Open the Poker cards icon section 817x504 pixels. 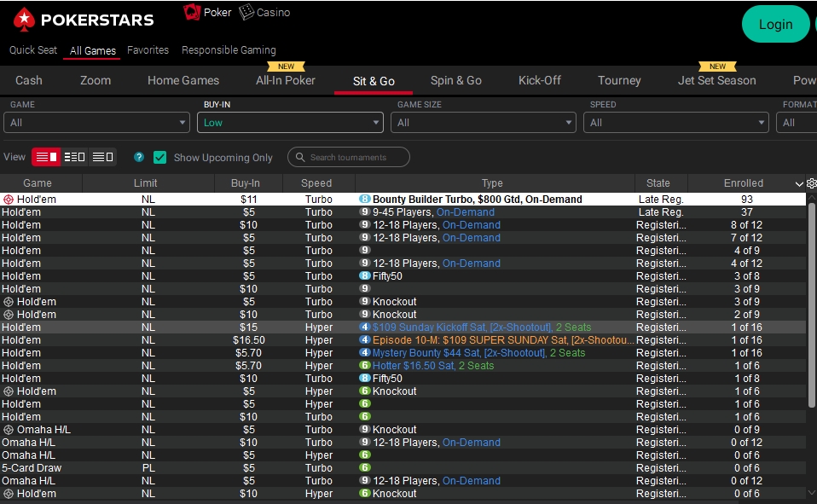[192, 11]
